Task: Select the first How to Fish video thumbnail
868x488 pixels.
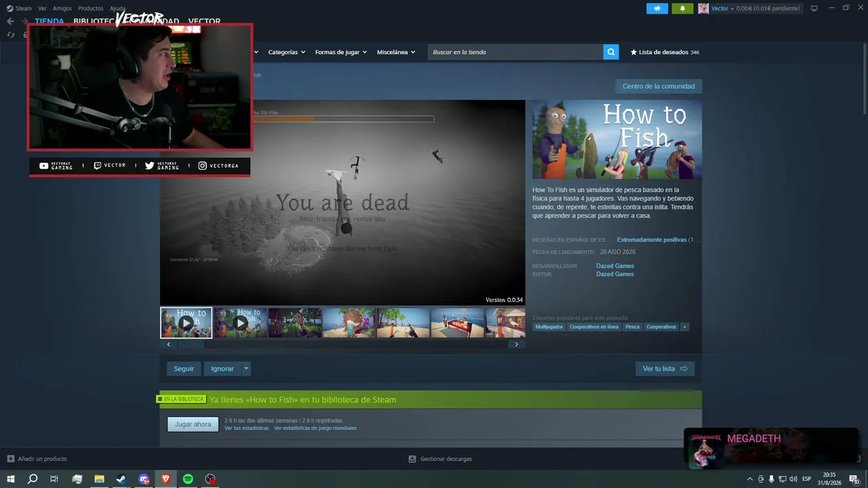Action: point(186,323)
